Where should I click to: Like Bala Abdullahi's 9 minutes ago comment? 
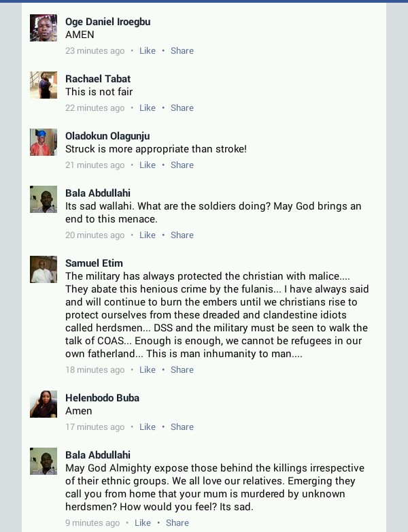[143, 523]
